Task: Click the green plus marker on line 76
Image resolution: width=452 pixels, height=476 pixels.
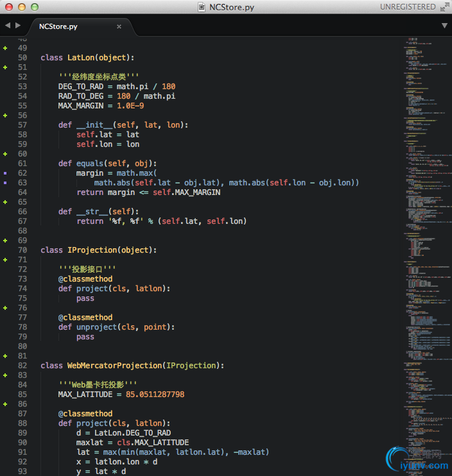Action: (5, 308)
